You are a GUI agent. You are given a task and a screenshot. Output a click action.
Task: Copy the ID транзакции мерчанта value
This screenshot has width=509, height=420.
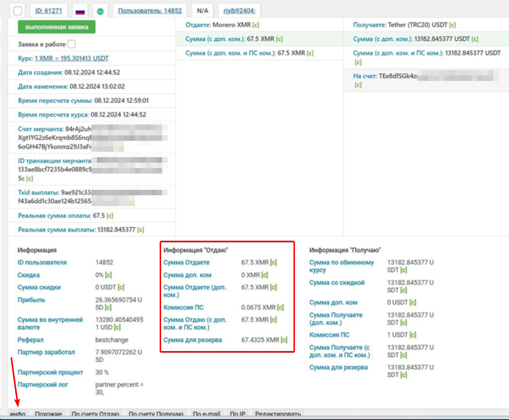[30, 179]
